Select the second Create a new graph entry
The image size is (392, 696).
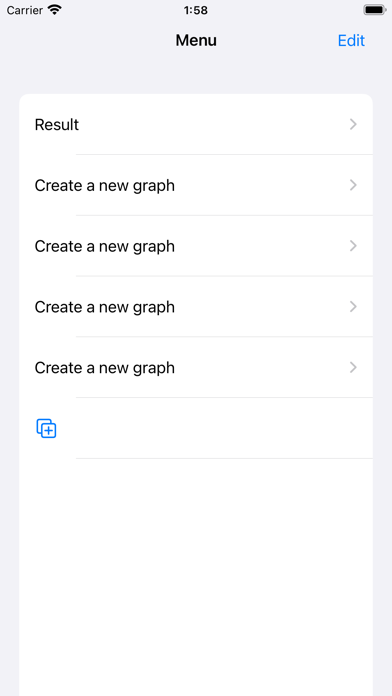[196, 246]
